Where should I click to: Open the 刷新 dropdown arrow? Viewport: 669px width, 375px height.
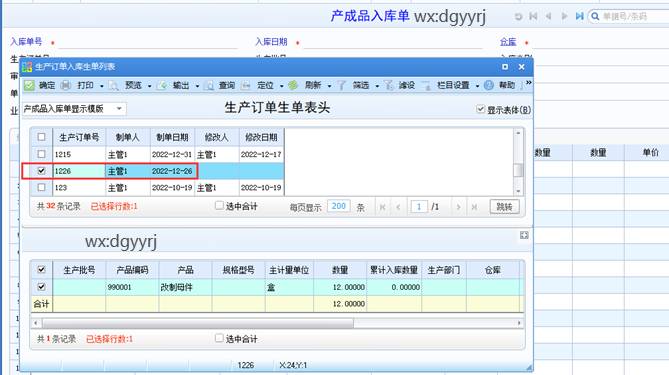[x=329, y=86]
